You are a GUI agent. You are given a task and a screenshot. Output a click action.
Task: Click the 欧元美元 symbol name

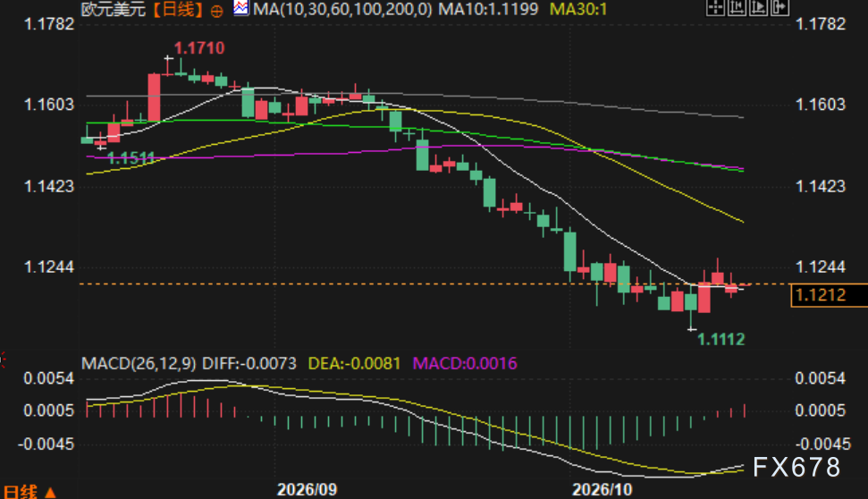click(113, 10)
